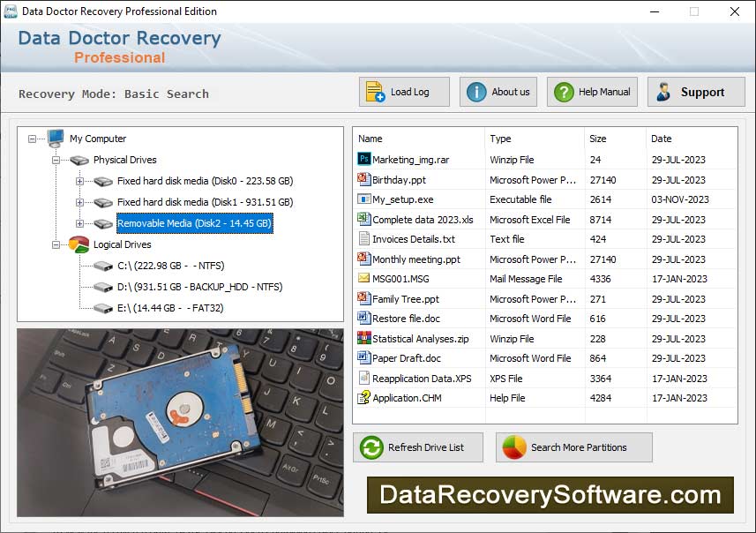
Task: Click the Search More Partitions pie icon
Action: coord(514,447)
